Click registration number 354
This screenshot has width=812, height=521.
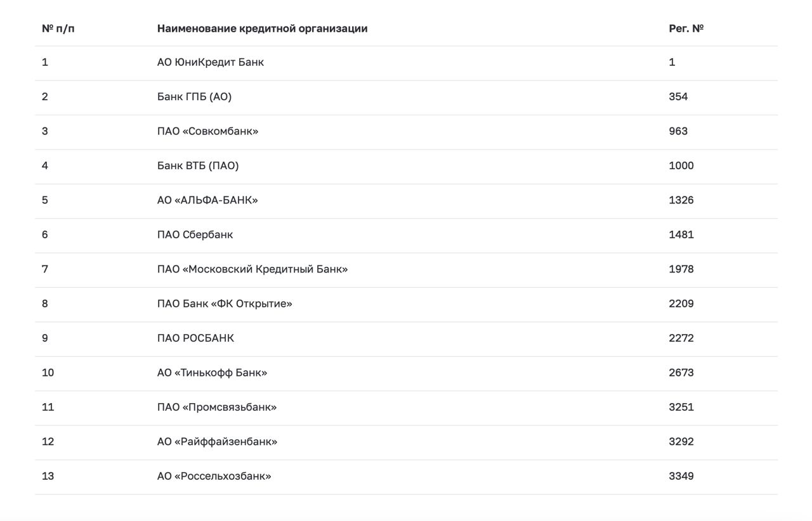[x=678, y=97]
